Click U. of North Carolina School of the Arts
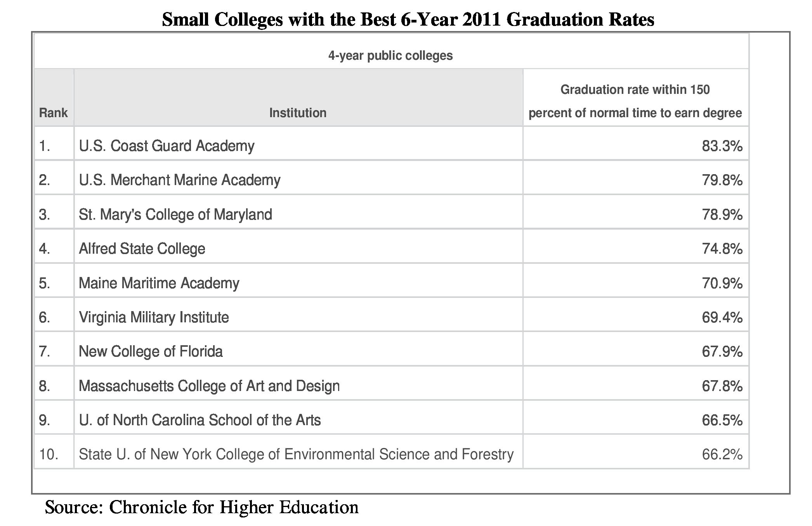Screen dimensions: 812x526 (200, 420)
